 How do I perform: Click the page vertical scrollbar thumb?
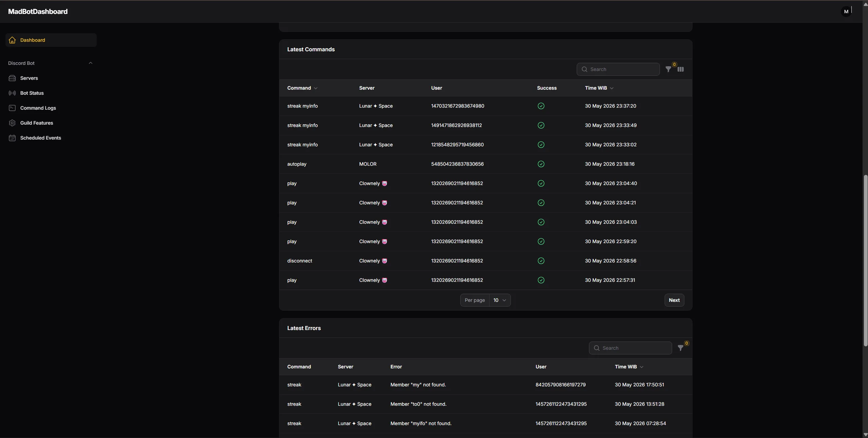(x=865, y=260)
